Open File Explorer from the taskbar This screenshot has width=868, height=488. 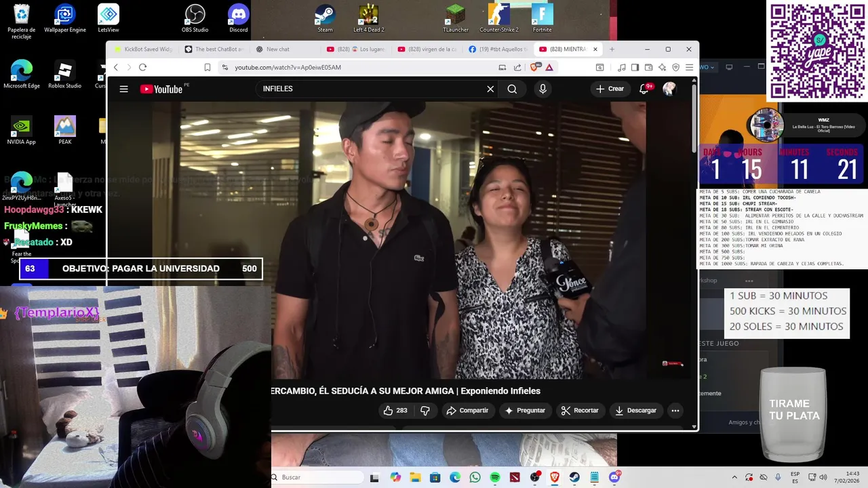415,477
